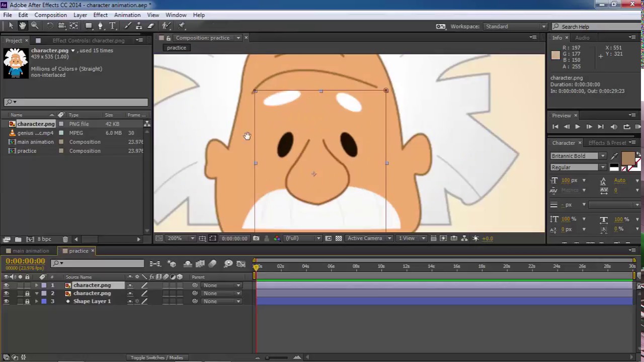Click Toggle Switches / Modes button
Image resolution: width=644 pixels, height=362 pixels.
coord(157,357)
